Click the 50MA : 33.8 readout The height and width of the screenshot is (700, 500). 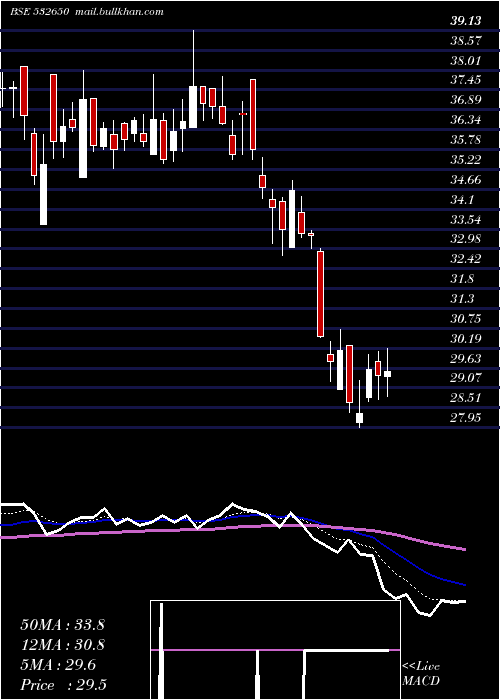[62, 624]
